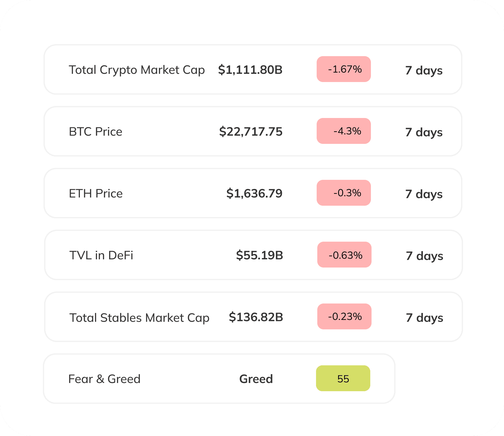
Task: Open the ETH Price label
Action: [x=96, y=193]
